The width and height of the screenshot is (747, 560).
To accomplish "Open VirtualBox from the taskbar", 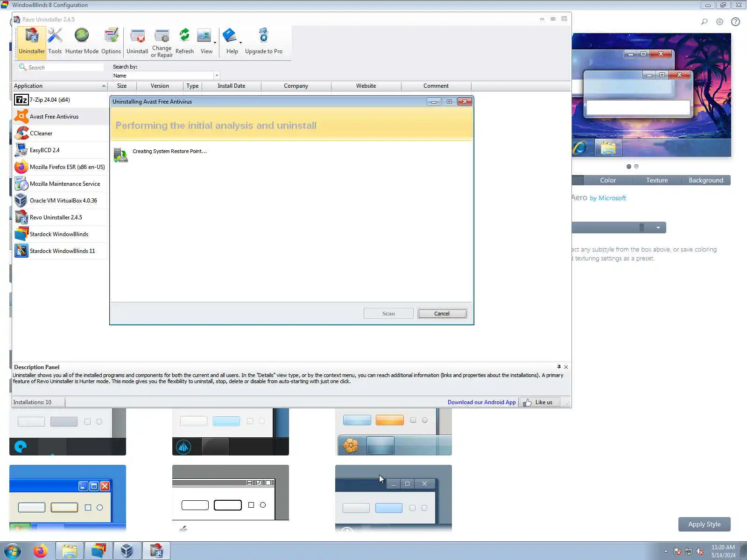I will pyautogui.click(x=127, y=551).
